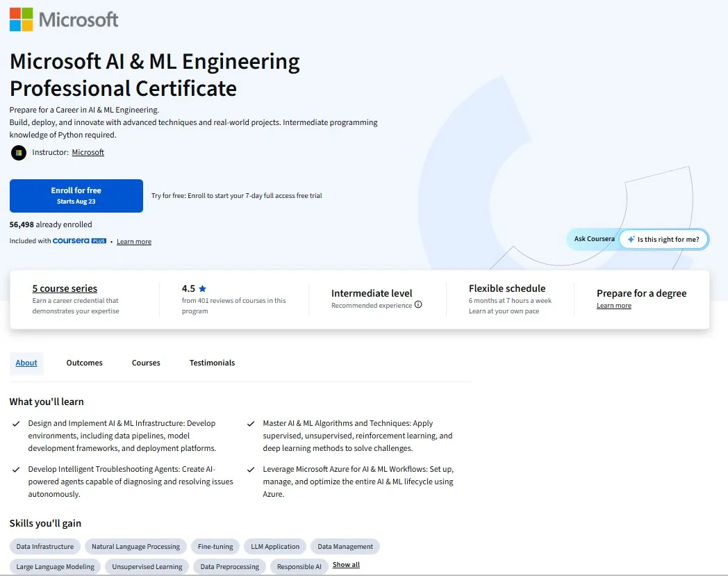The width and height of the screenshot is (728, 576).
Task: Click the Large Language Modeling skill tag
Action: coord(56,567)
